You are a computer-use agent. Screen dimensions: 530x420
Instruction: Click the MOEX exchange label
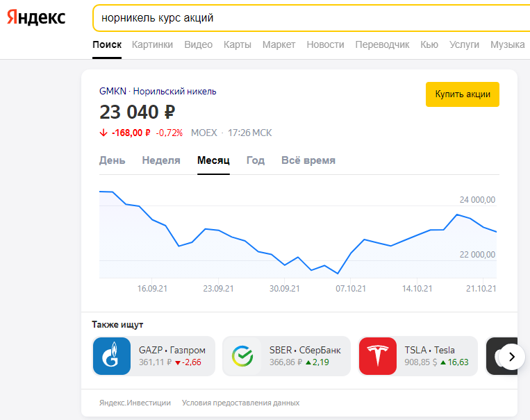[204, 133]
